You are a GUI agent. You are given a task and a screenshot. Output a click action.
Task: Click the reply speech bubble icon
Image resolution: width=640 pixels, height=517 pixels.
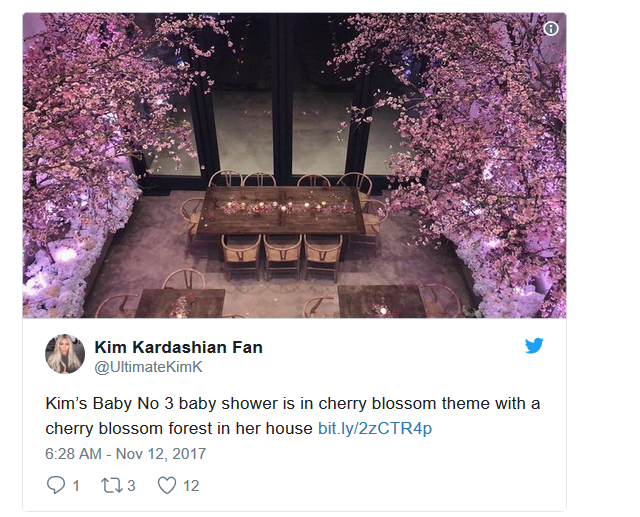pos(56,485)
